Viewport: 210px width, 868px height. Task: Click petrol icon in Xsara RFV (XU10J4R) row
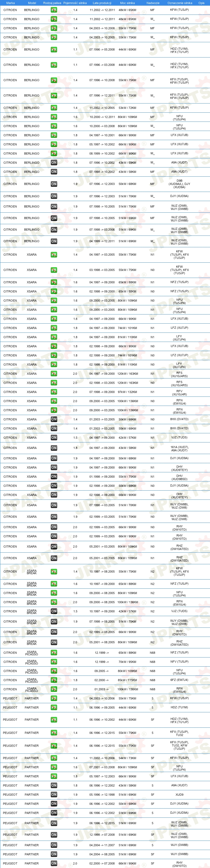click(x=54, y=392)
